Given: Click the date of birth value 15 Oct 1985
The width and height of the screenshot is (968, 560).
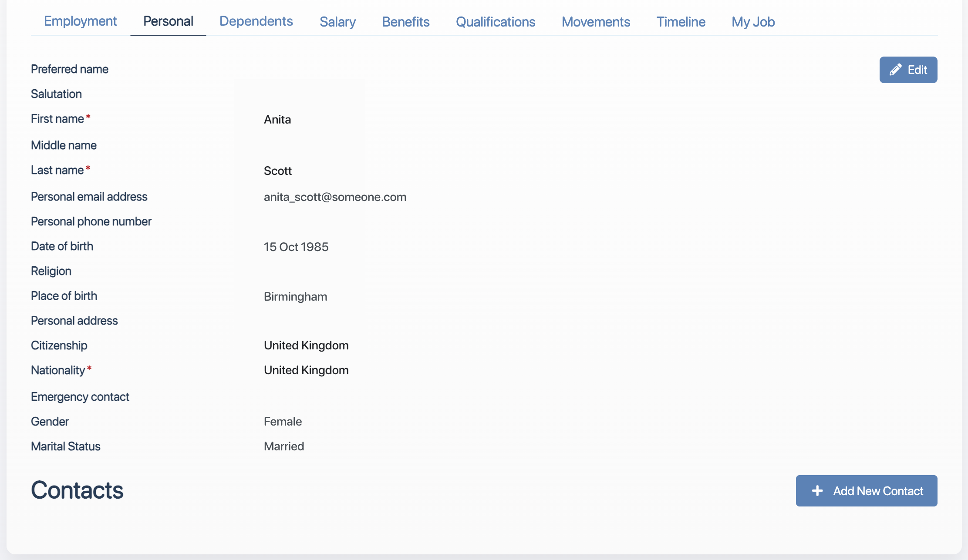Looking at the screenshot, I should tap(296, 247).
